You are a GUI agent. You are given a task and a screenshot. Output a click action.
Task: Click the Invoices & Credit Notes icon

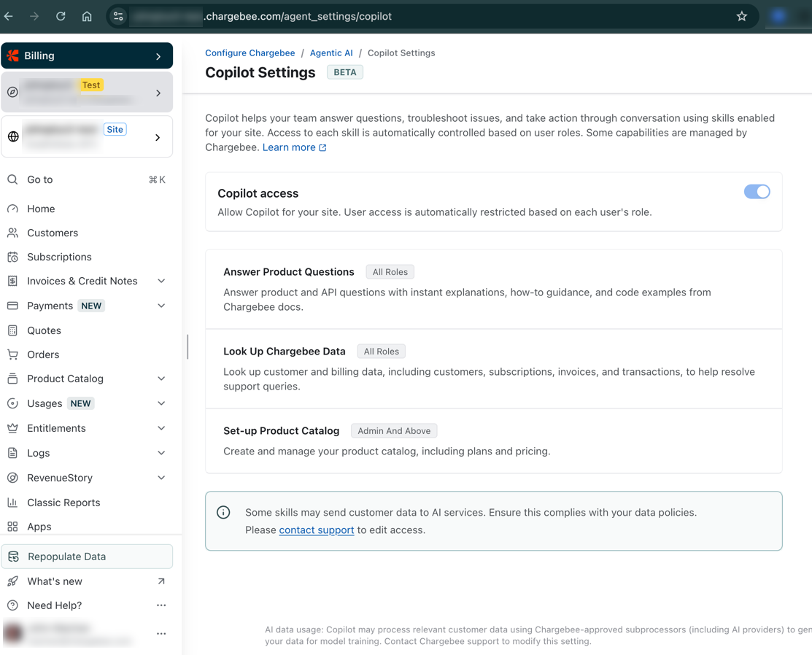(13, 281)
